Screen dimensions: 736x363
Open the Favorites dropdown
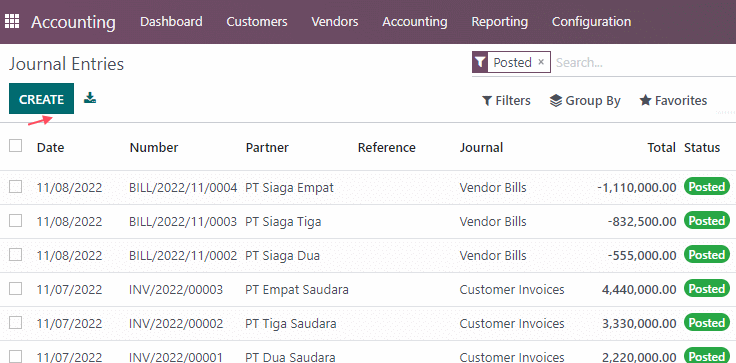[x=673, y=100]
